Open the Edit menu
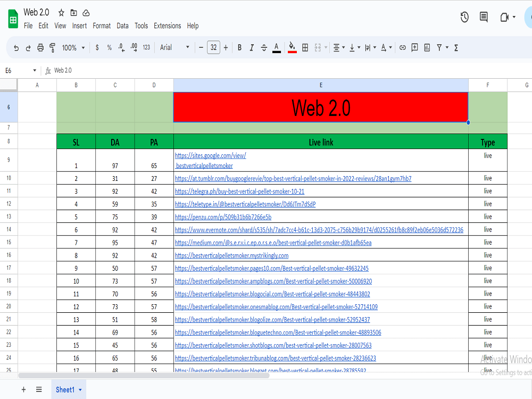 click(x=44, y=26)
